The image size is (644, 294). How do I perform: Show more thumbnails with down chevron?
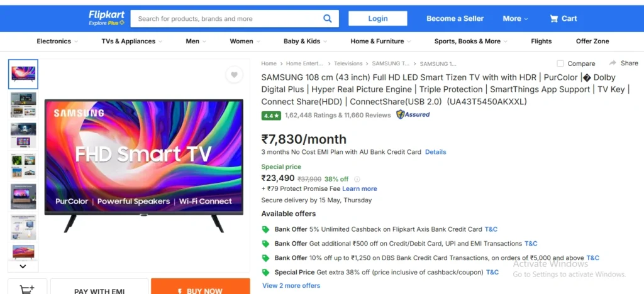23,266
